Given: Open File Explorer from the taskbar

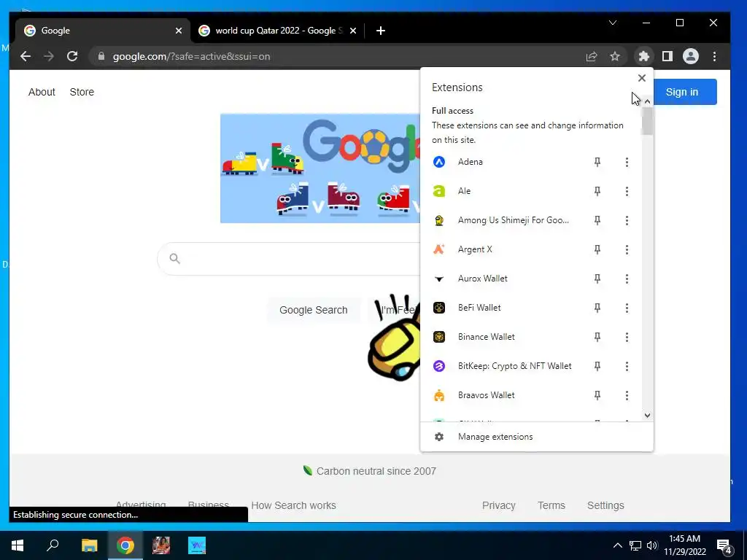Looking at the screenshot, I should pos(89,545).
